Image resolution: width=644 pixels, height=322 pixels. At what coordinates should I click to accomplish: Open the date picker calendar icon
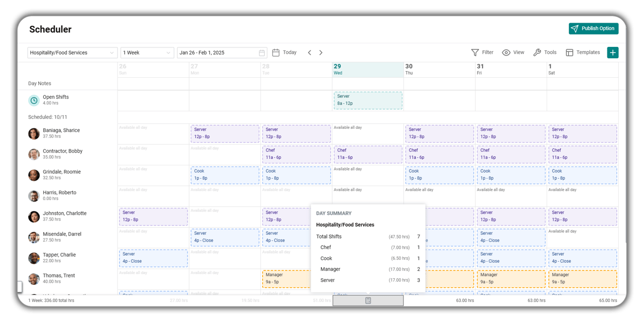262,52
